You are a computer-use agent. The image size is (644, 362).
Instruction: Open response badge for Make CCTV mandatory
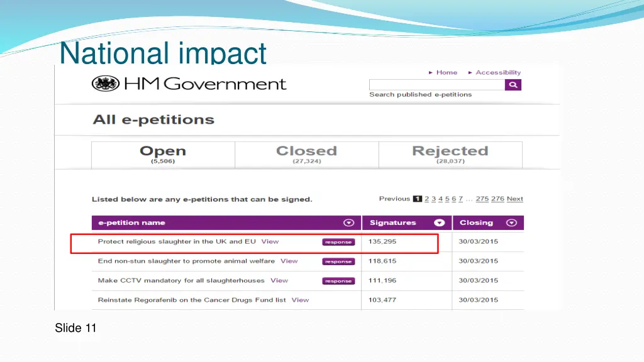pos(338,281)
